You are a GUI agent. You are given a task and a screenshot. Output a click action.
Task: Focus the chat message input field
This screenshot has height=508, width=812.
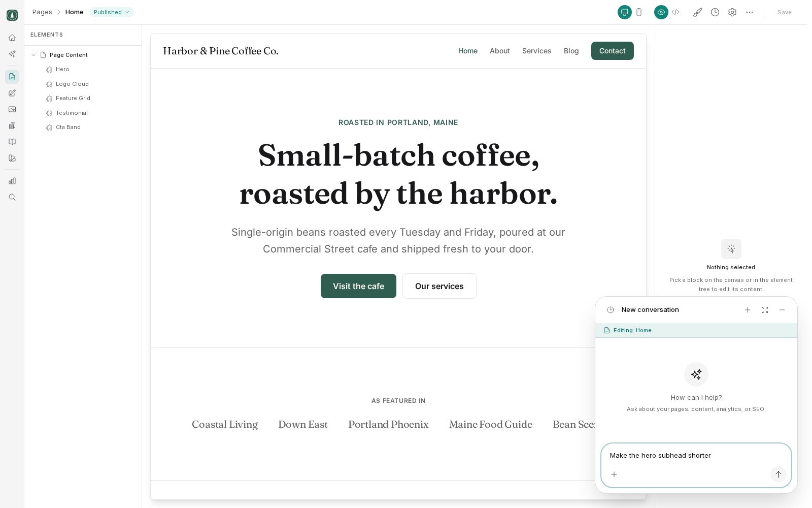click(696, 456)
